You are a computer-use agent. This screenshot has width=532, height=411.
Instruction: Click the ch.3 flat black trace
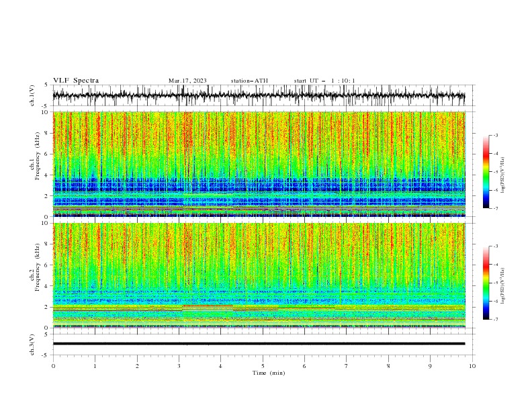259,344
